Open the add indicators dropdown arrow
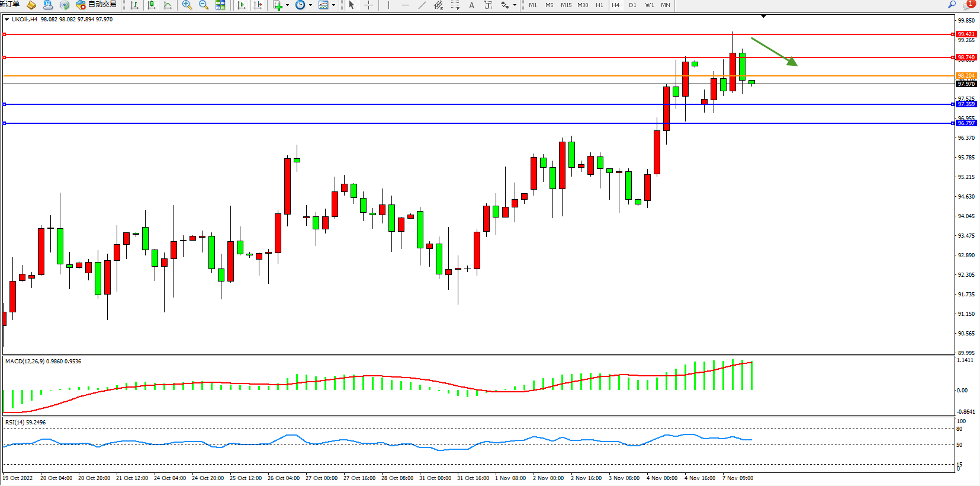Image resolution: width=980 pixels, height=486 pixels. 288,5
